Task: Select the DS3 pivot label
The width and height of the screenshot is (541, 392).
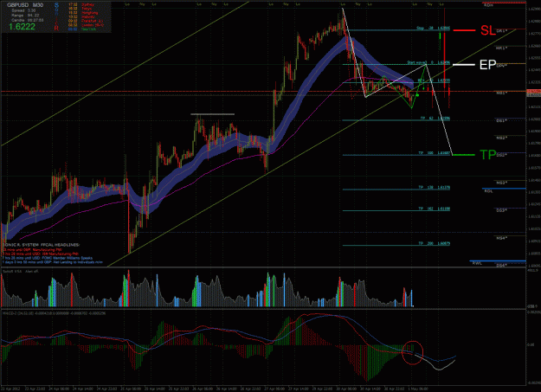Action: 502,210
